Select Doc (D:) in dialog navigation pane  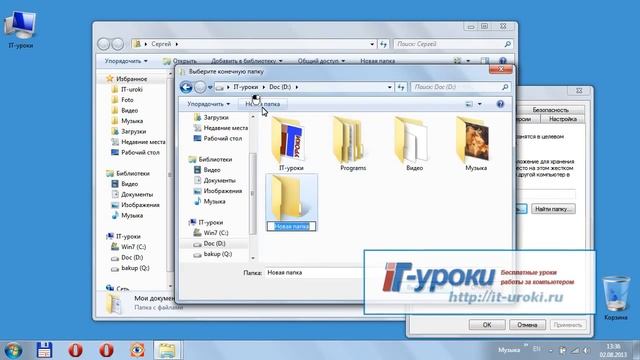(209, 243)
